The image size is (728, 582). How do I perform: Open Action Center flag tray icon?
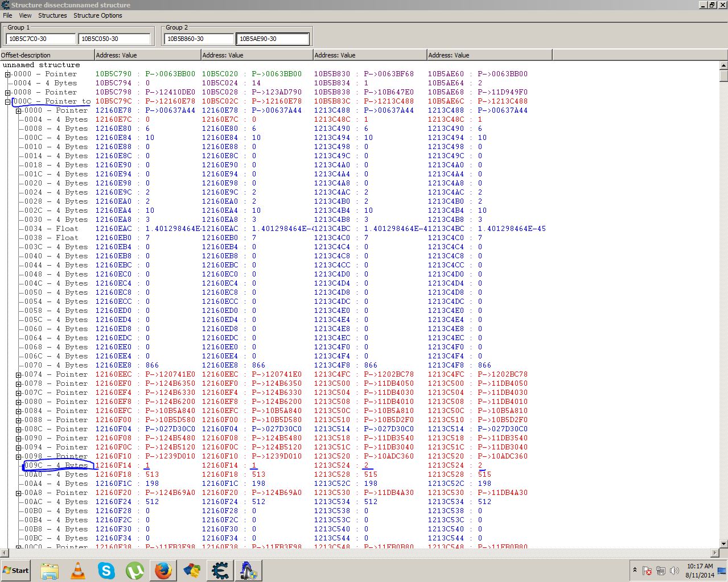point(647,571)
